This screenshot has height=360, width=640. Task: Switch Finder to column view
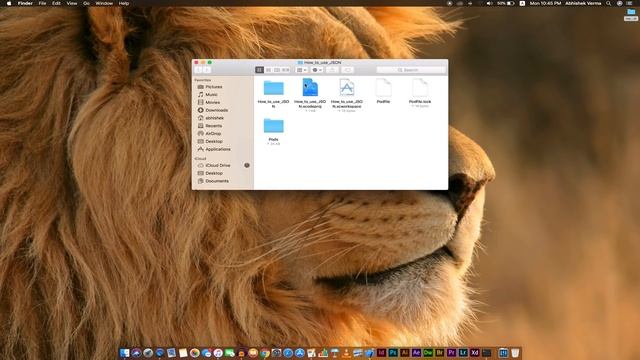click(x=277, y=70)
